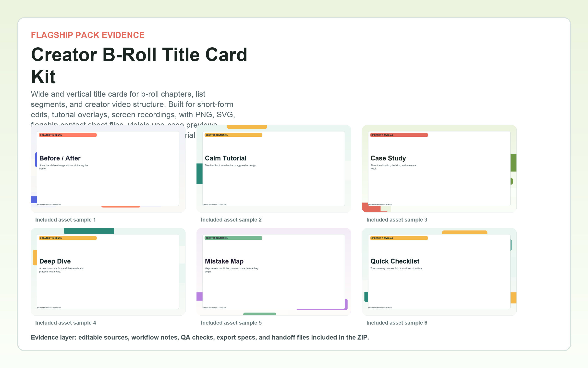Screen dimensions: 588x368
Task: Click the Creator B-Roll Title Card Kit heading
Action: coord(139,66)
